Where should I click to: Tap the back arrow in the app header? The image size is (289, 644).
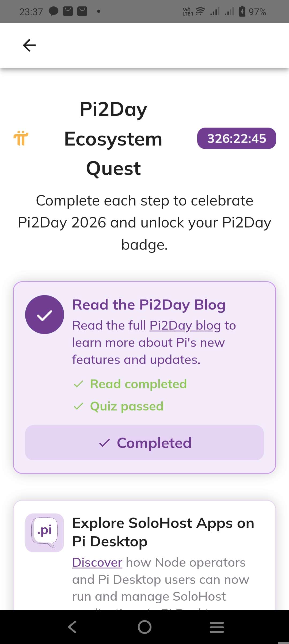click(x=29, y=45)
